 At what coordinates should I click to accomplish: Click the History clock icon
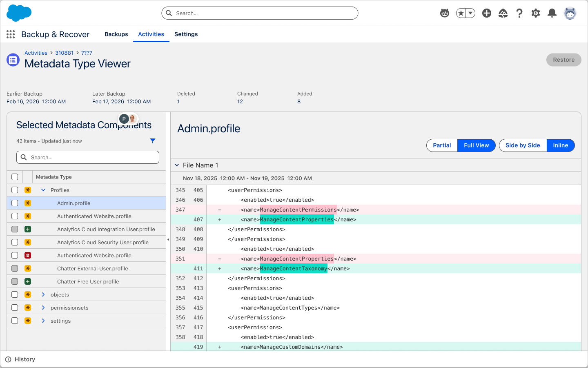[x=8, y=359]
